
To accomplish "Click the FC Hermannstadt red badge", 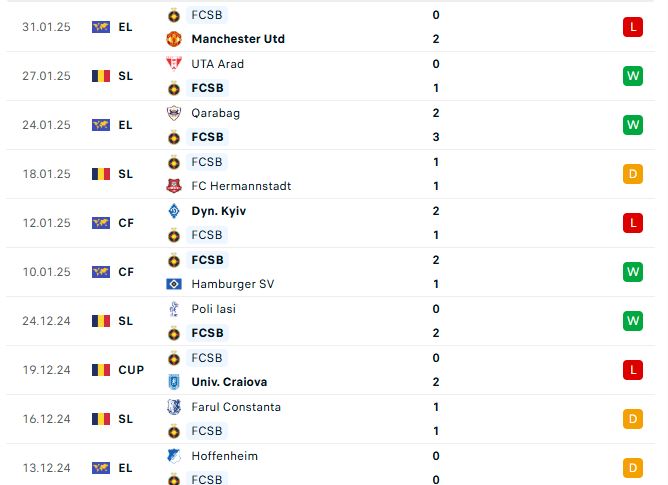I will click(174, 186).
